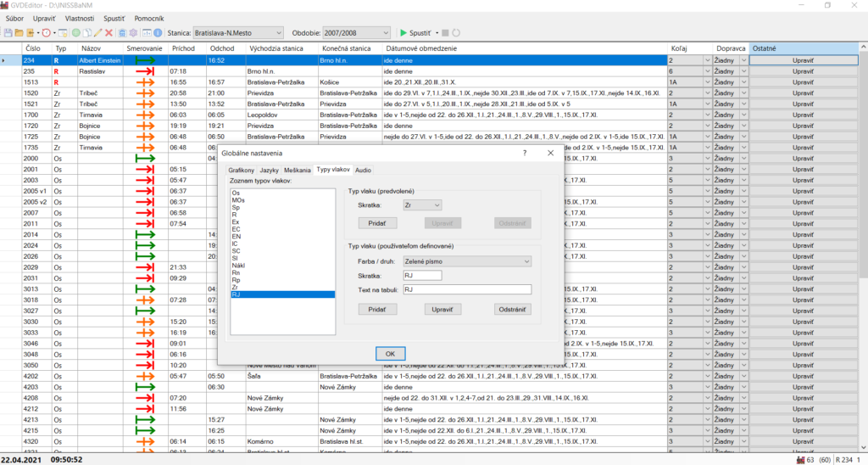This screenshot has width=868, height=465.
Task: Switch to the Meškania tab
Action: (x=298, y=171)
